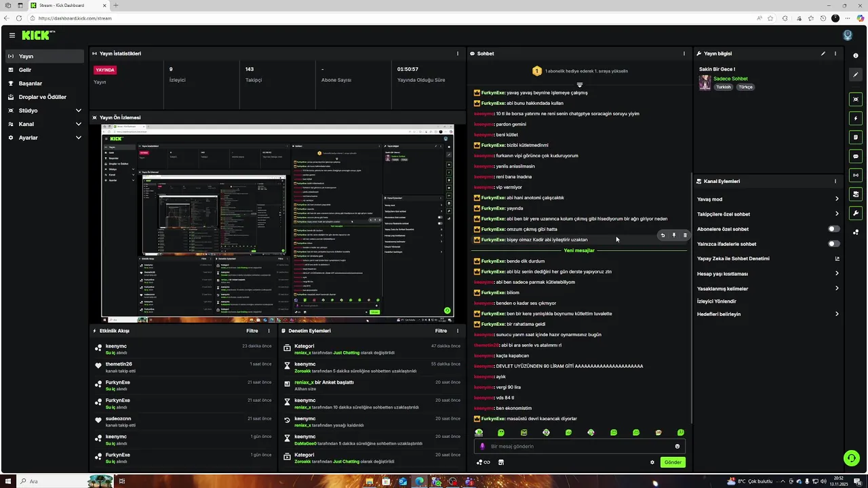Toggle Yalnızca ifadelerle sohbet switch
The width and height of the screenshot is (868, 488).
[x=833, y=244]
